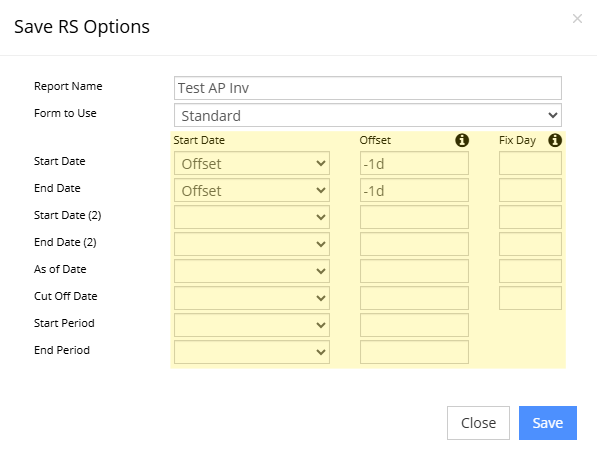Click the Fix Day info icon
This screenshot has width=597, height=459.
pos(555,140)
